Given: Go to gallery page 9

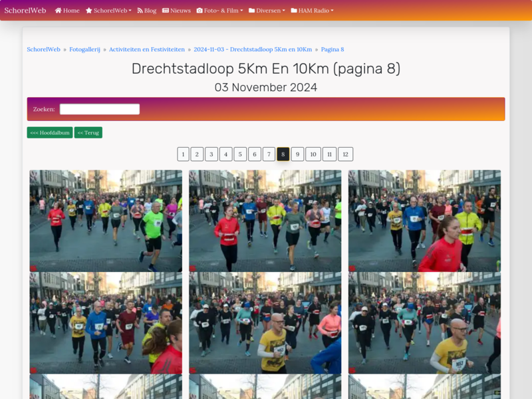Looking at the screenshot, I should click(297, 154).
